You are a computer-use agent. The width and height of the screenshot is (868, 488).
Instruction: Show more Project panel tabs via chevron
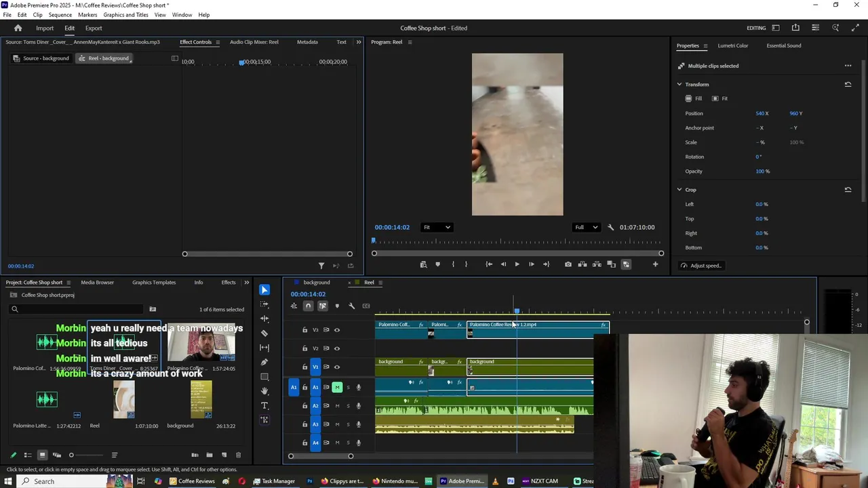[x=246, y=283]
